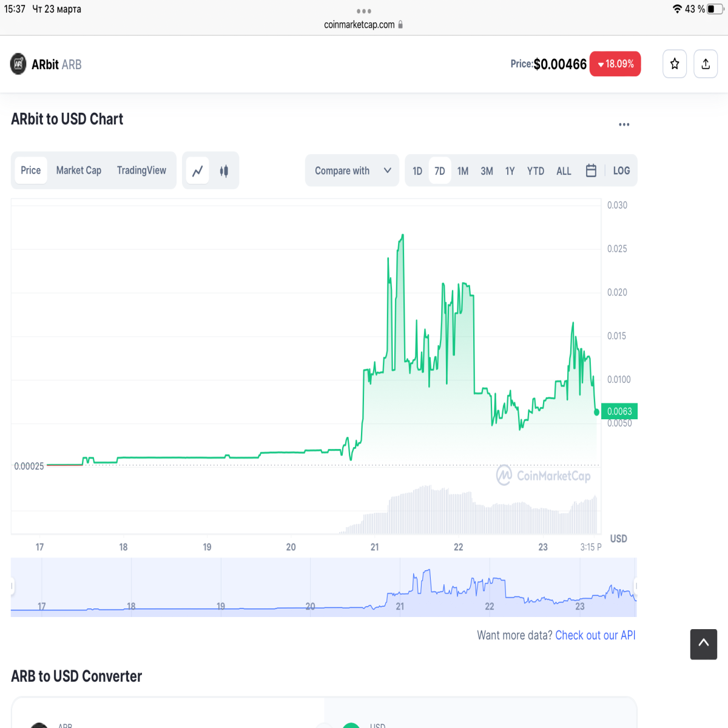This screenshot has width=728, height=728.
Task: Click the ARbit ARB coin name
Action: click(x=56, y=64)
